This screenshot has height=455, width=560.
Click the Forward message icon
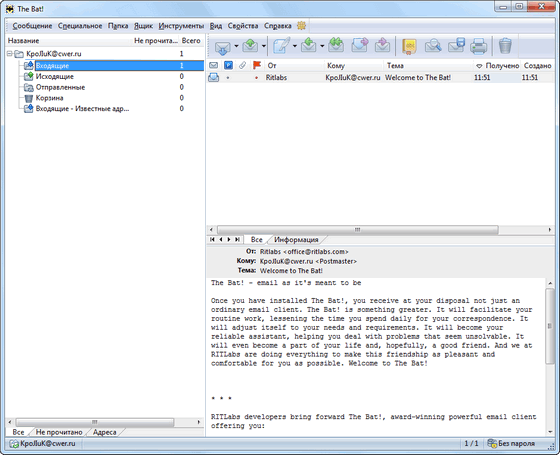[360, 46]
